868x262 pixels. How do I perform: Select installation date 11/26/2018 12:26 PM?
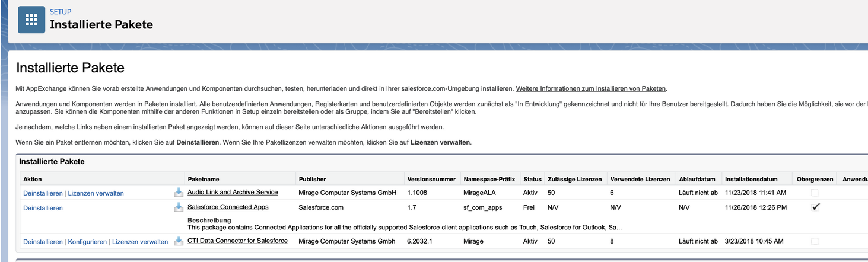[x=756, y=207]
